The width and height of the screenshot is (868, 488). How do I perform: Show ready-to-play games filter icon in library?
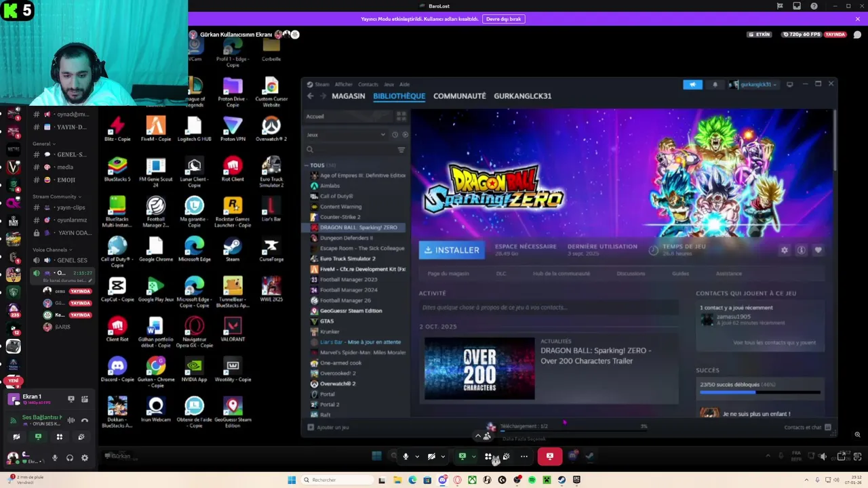[x=406, y=135]
